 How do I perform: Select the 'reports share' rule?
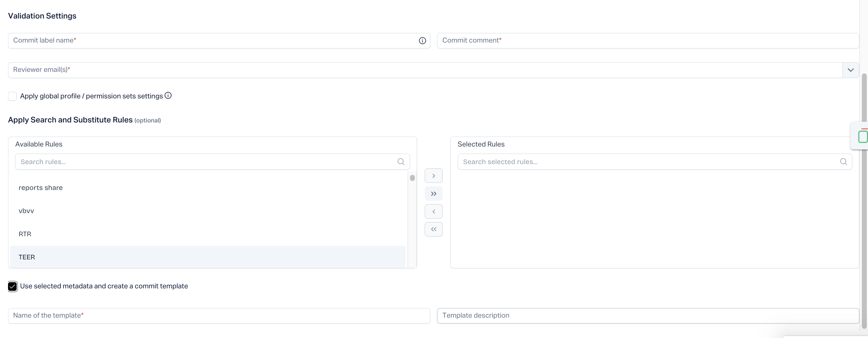click(40, 188)
